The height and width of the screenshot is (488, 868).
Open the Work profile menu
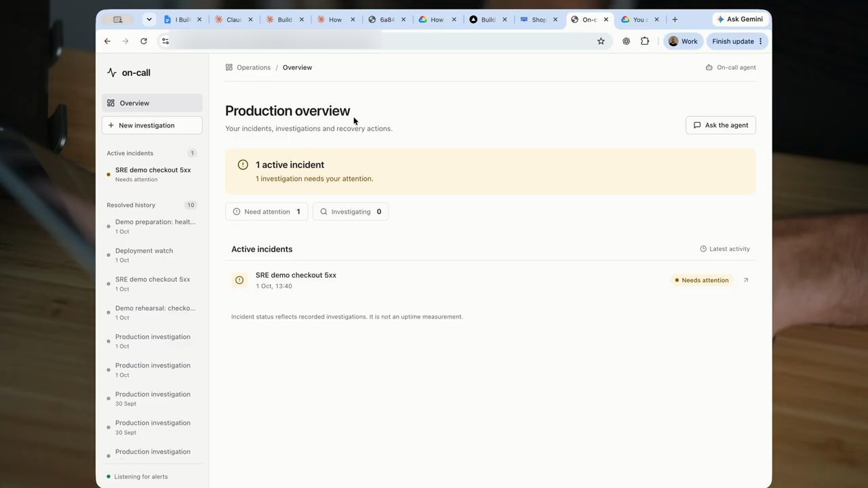click(683, 41)
